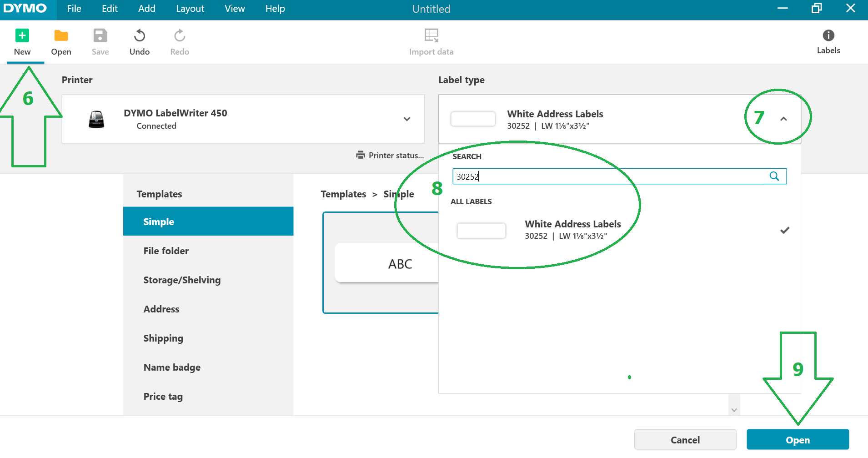Click the Save disk icon
Viewport: 868px width, 458px height.
click(x=100, y=36)
